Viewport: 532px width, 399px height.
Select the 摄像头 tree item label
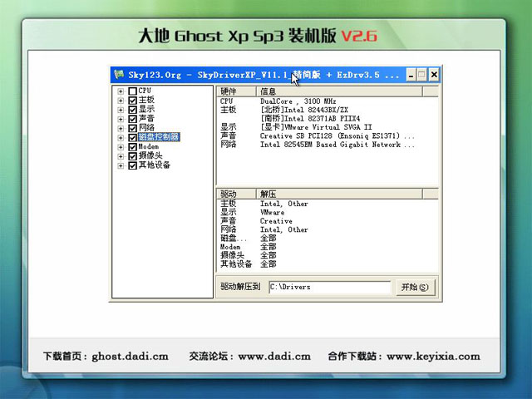coord(150,155)
